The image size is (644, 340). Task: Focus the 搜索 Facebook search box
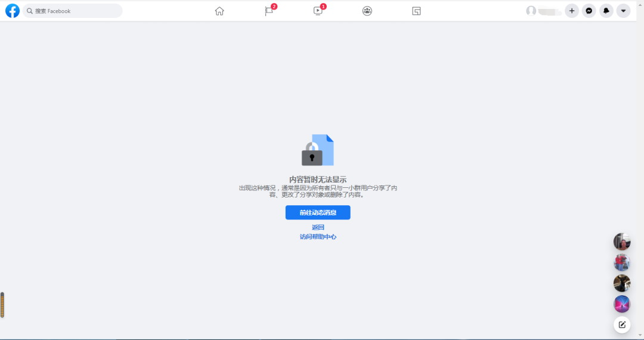73,11
